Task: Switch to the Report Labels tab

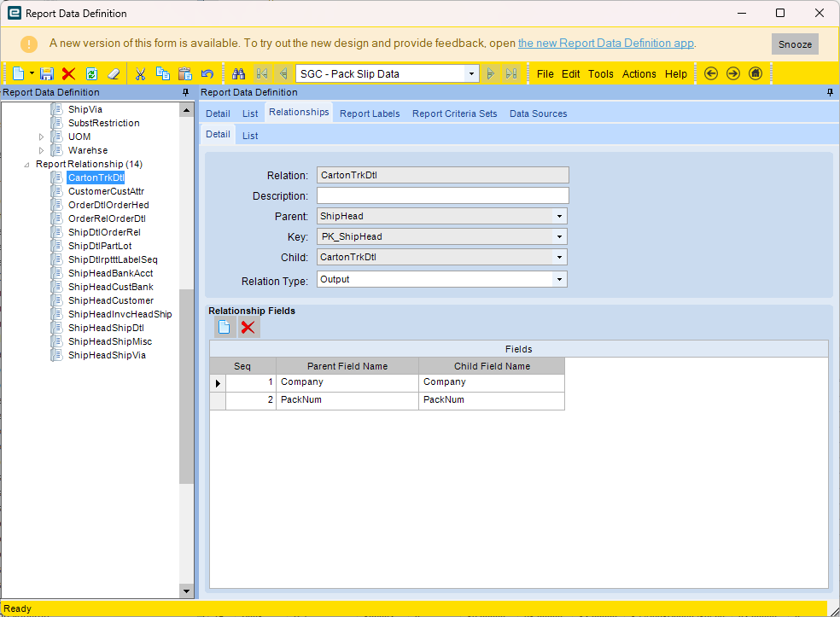Action: pyautogui.click(x=370, y=114)
